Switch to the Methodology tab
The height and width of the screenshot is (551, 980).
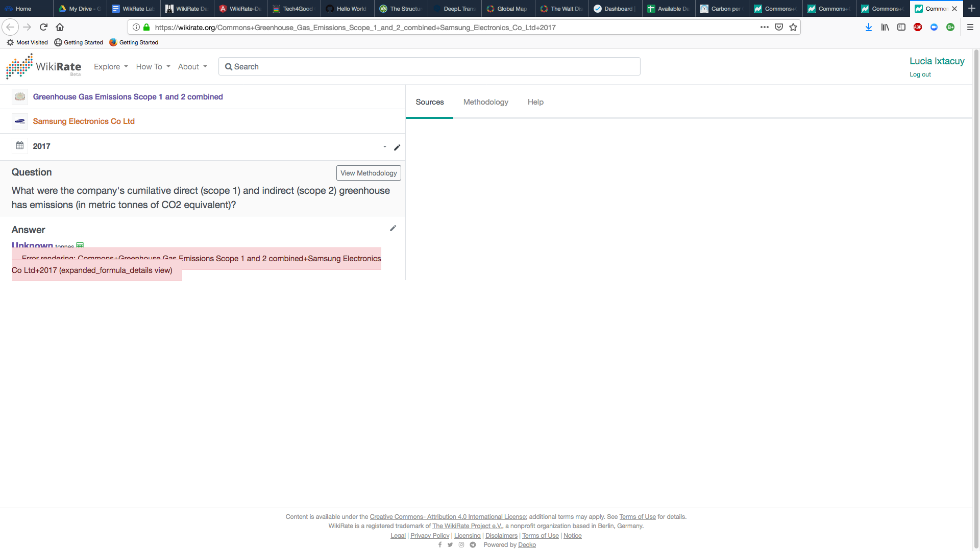point(486,102)
